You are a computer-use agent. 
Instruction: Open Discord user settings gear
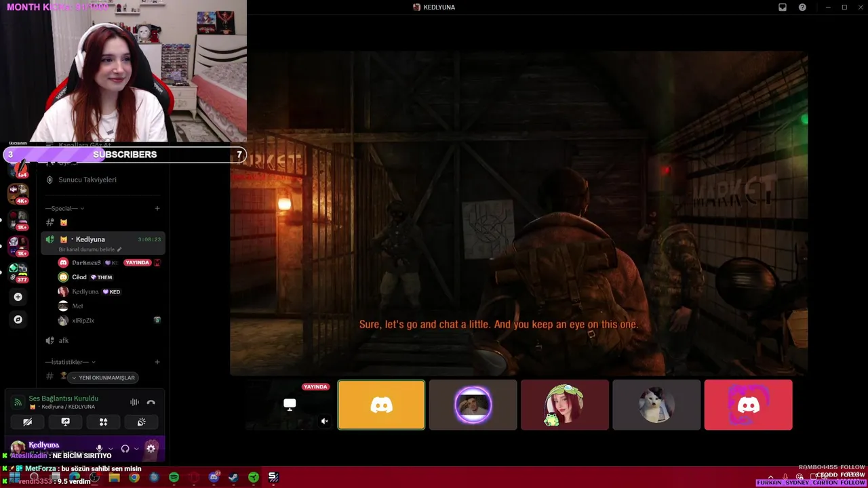click(151, 448)
